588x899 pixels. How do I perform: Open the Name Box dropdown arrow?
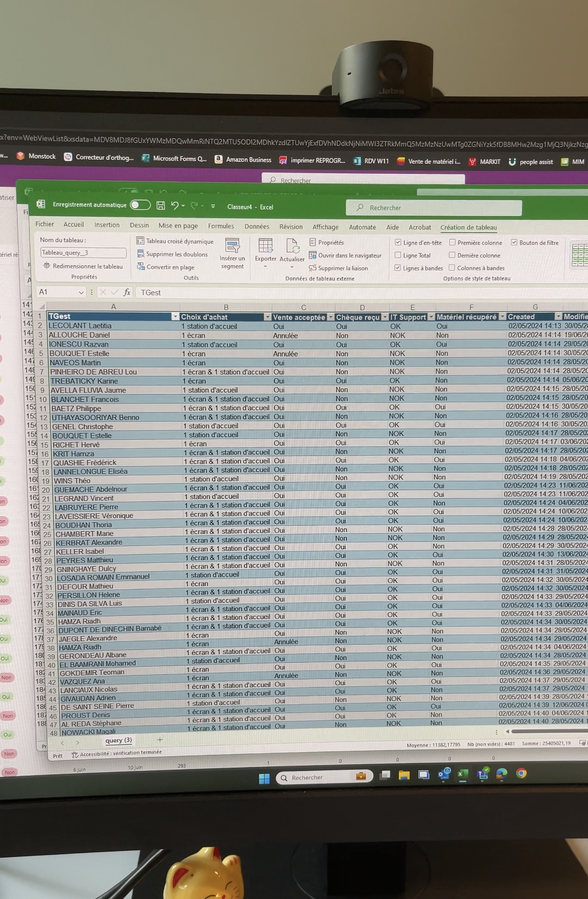[81, 292]
